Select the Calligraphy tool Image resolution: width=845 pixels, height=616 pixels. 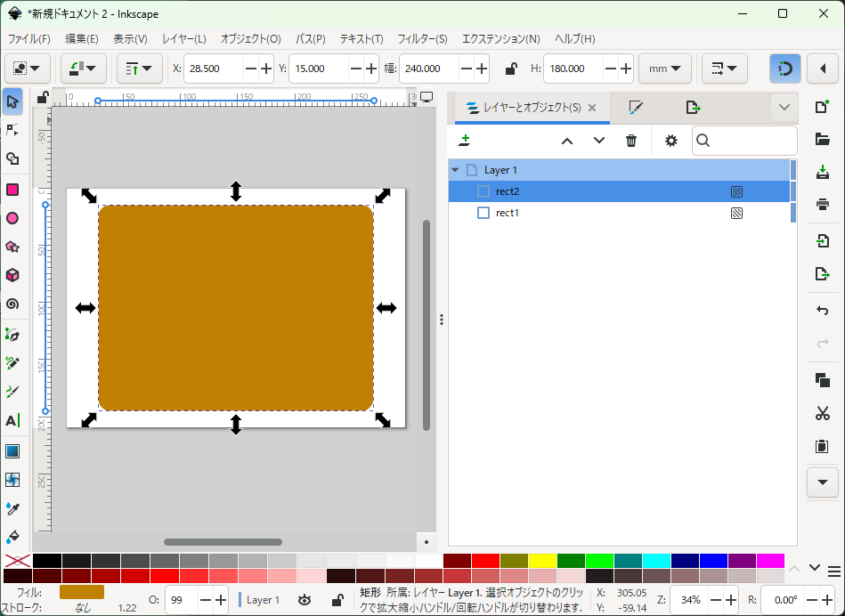click(x=12, y=392)
